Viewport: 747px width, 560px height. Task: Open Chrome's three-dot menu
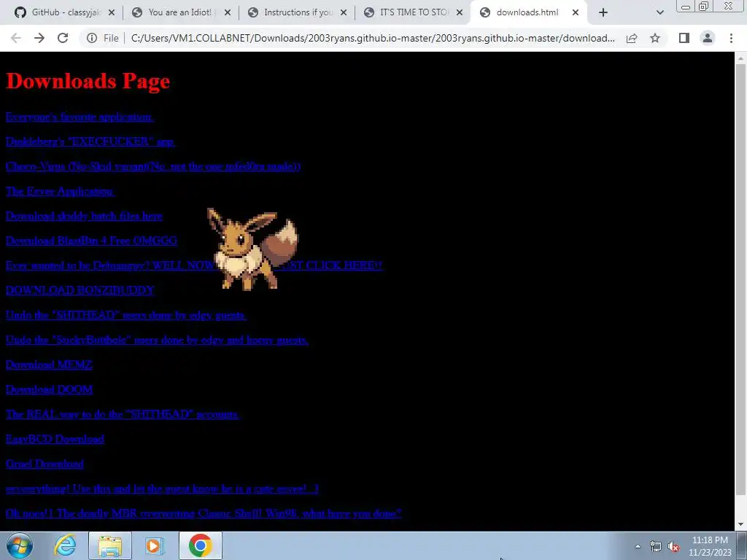[x=731, y=38]
